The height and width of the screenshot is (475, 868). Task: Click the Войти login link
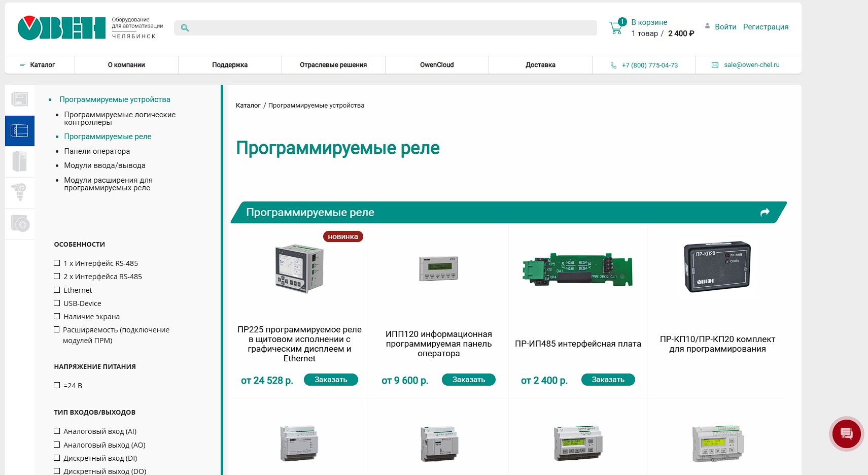point(725,27)
